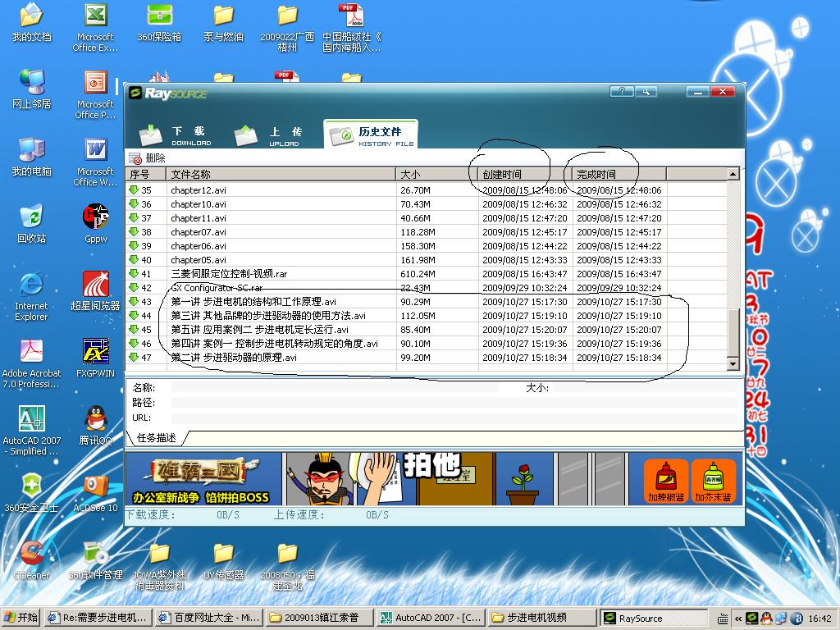Click the 删除 delete icon in RaySource

(136, 158)
